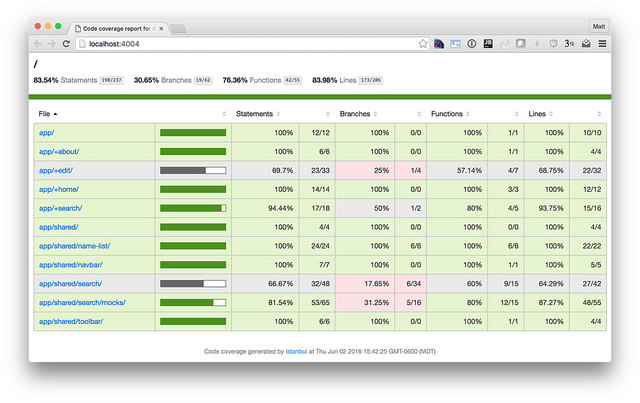640x403 pixels.
Task: Close the Code coverage report tab
Action: tap(161, 29)
